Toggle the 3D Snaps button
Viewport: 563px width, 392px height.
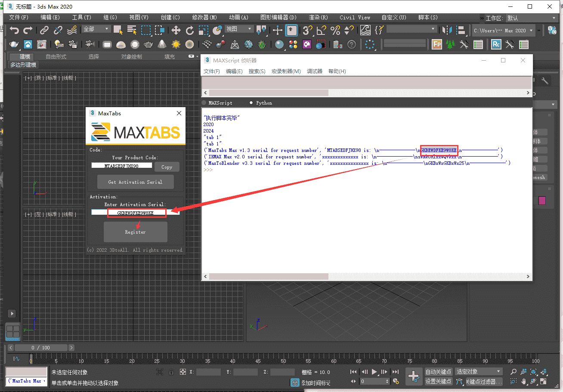coord(307,30)
